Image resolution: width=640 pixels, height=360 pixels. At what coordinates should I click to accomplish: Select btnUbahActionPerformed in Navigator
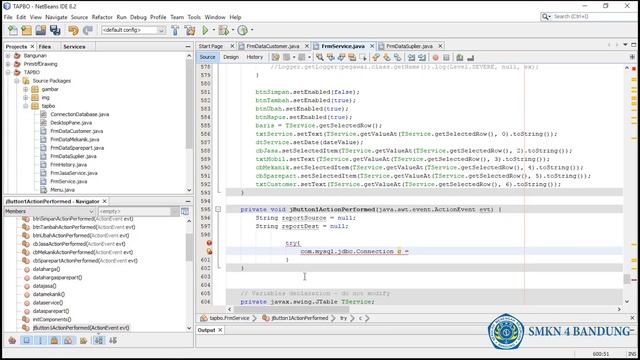pos(80,236)
